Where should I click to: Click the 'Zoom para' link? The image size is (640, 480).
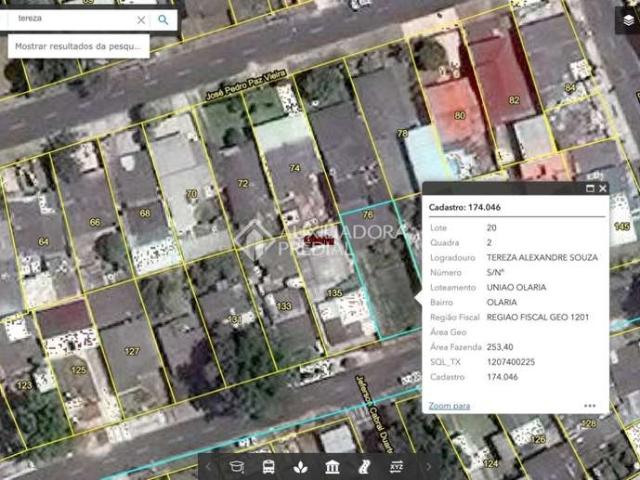point(449,406)
